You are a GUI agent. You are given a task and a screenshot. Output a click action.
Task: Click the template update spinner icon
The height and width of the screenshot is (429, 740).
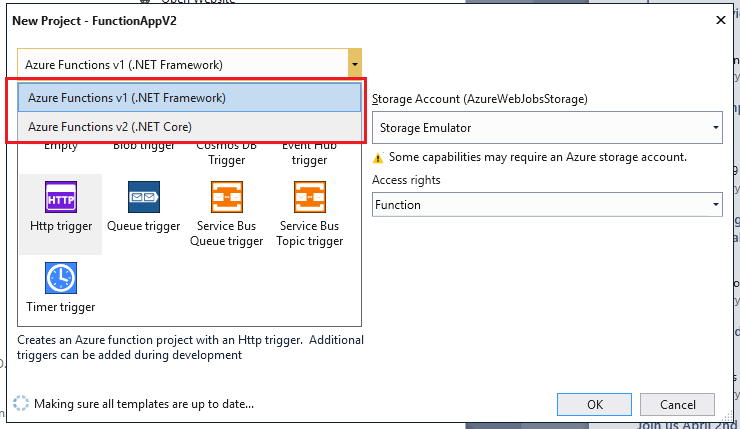[x=21, y=404]
